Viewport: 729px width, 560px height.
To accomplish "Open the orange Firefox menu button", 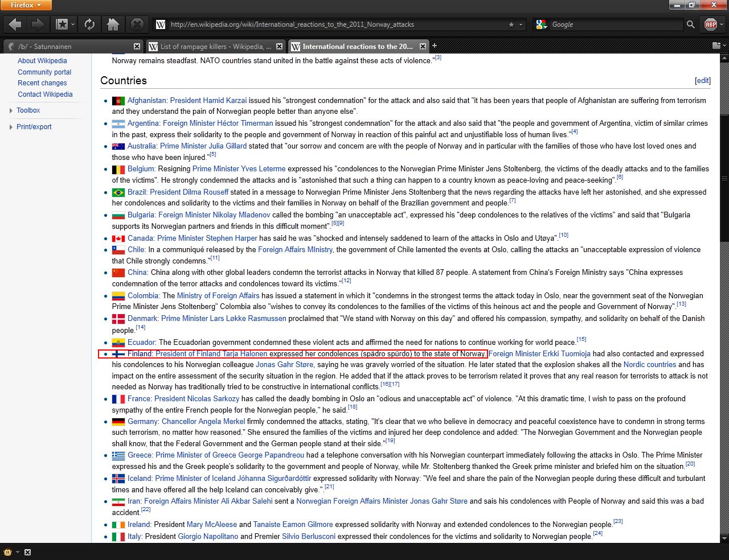I will click(26, 5).
